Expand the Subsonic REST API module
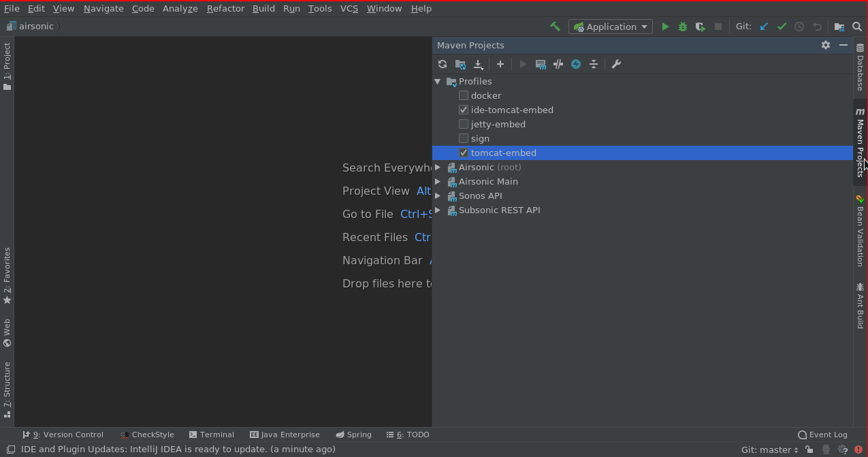 (x=438, y=210)
